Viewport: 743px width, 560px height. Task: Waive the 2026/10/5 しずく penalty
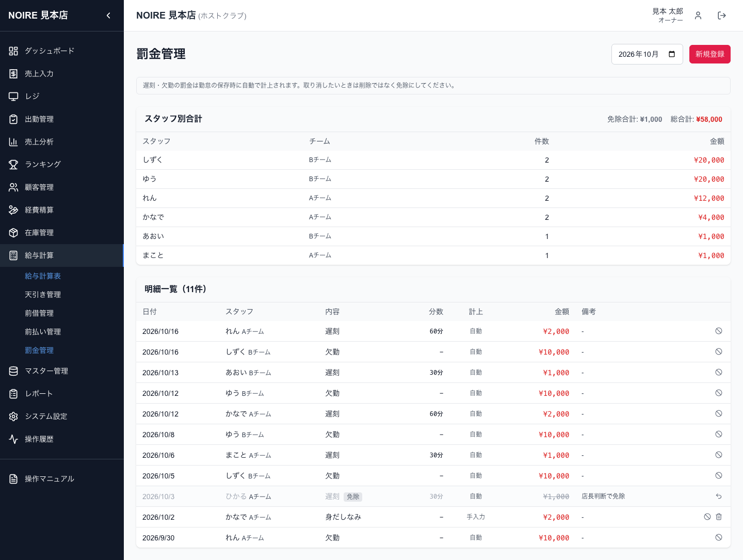(x=719, y=475)
